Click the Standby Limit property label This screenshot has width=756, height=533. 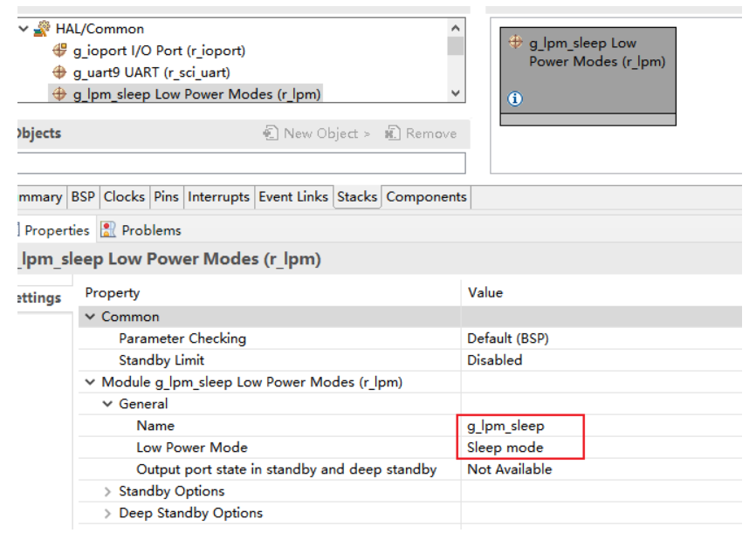(162, 360)
